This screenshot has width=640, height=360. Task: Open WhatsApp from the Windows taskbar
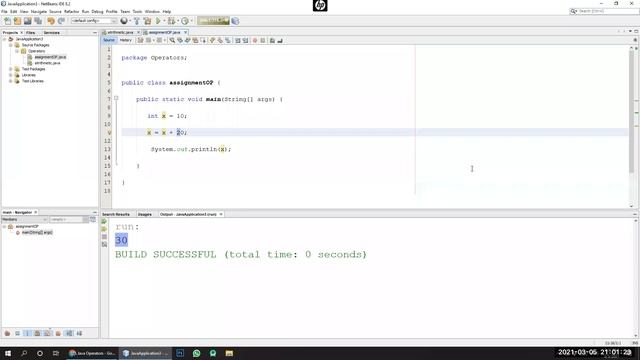[196, 353]
